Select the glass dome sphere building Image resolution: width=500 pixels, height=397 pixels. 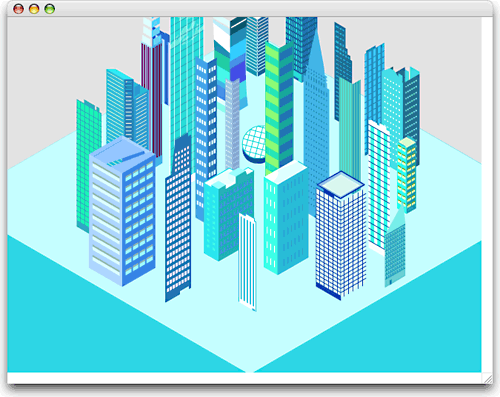(254, 144)
